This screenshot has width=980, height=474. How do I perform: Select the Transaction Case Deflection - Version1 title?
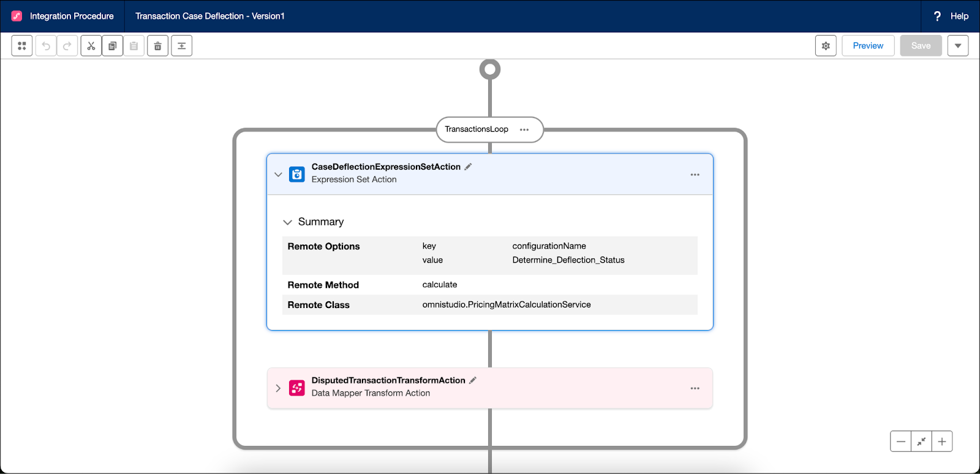click(x=210, y=17)
